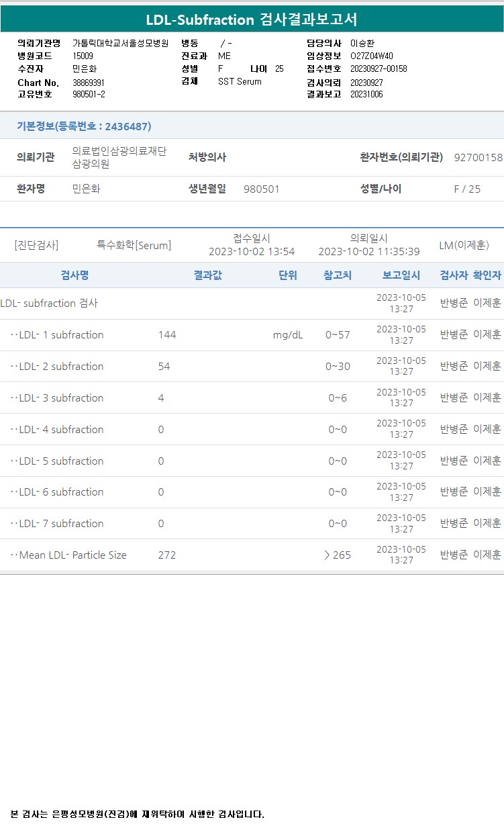Select the LDL- 7 subfraction row
Image resolution: width=504 pixels, height=834 pixels.
252,524
